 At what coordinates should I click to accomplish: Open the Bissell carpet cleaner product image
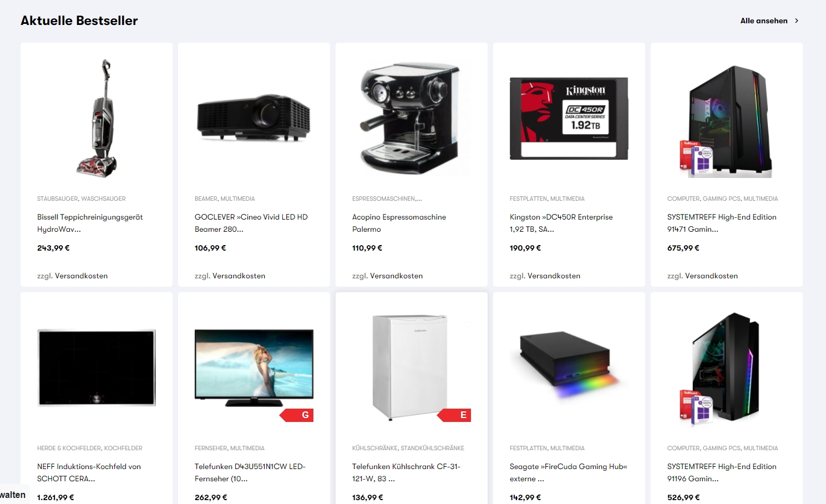97,118
